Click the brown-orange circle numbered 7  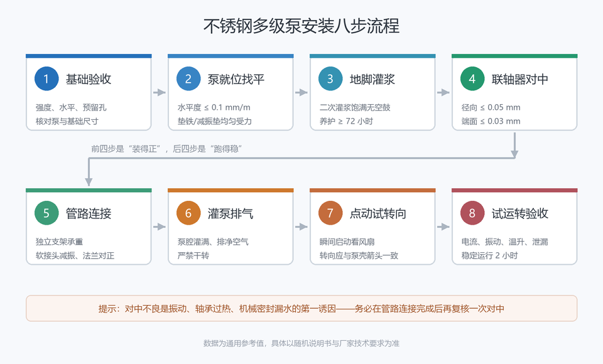(330, 213)
